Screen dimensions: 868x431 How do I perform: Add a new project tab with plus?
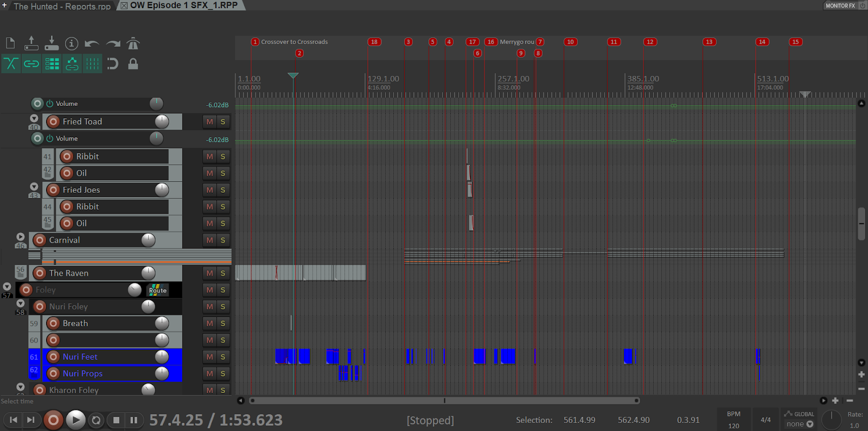point(4,5)
